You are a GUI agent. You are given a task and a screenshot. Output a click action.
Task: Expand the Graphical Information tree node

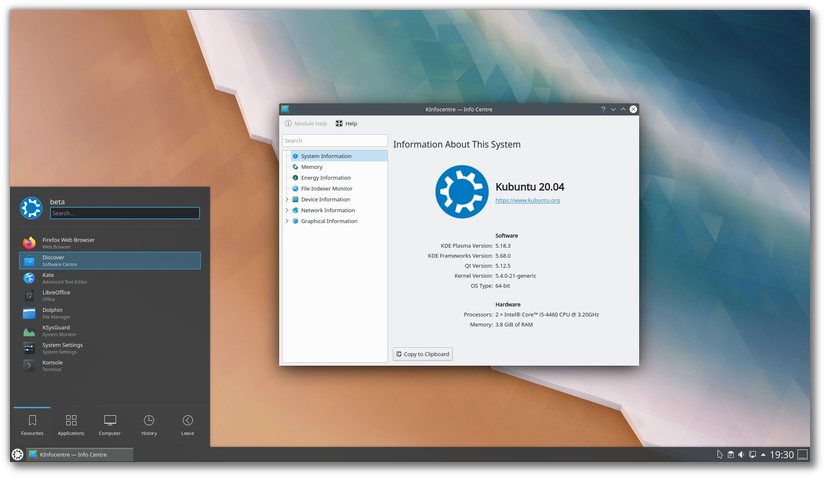pos(287,222)
